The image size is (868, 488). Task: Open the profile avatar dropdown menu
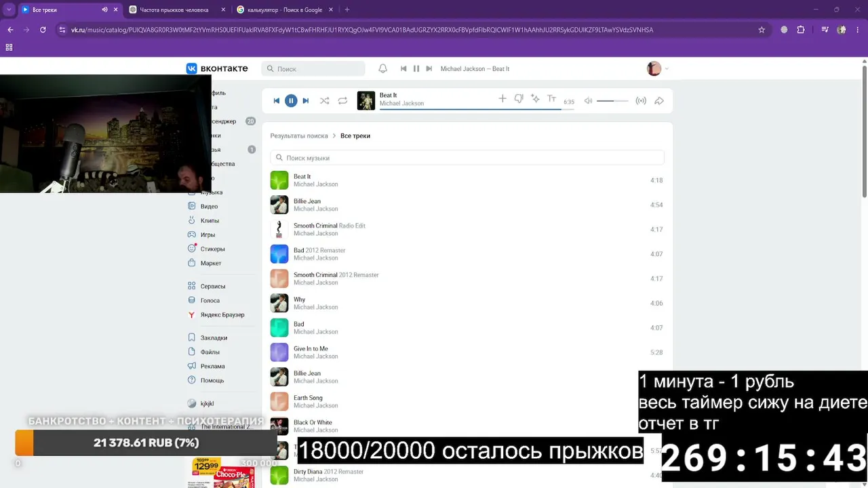658,68
